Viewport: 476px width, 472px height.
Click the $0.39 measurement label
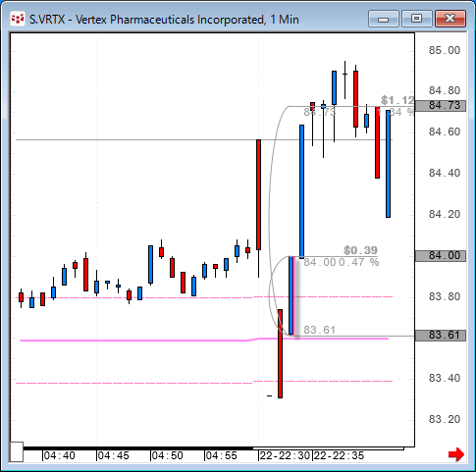[x=360, y=250]
